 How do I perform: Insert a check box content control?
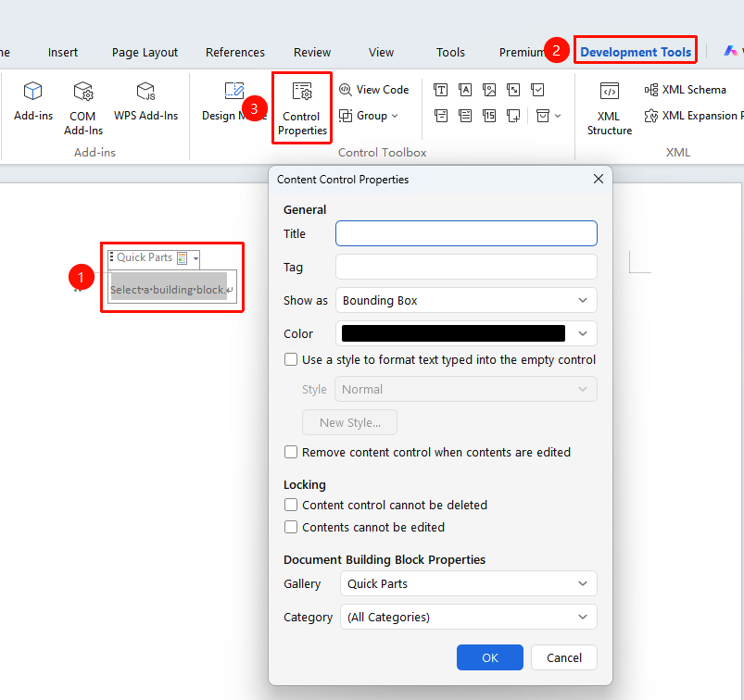[x=537, y=90]
